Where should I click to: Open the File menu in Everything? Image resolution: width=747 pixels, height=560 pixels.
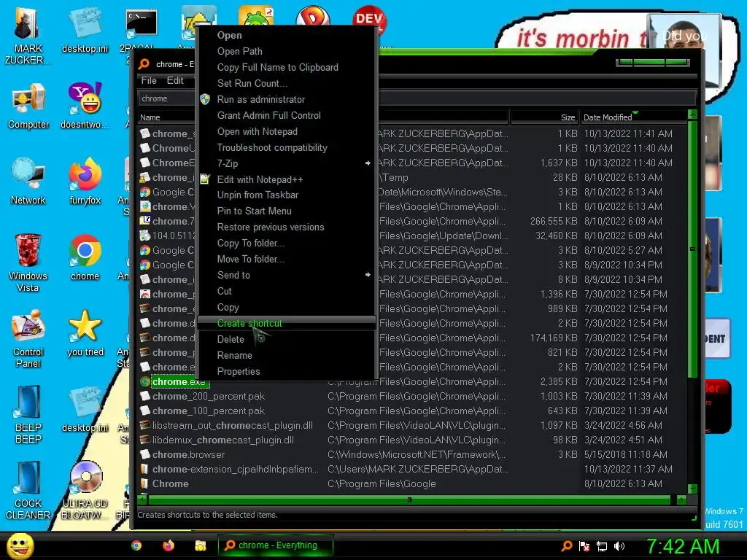pyautogui.click(x=149, y=81)
